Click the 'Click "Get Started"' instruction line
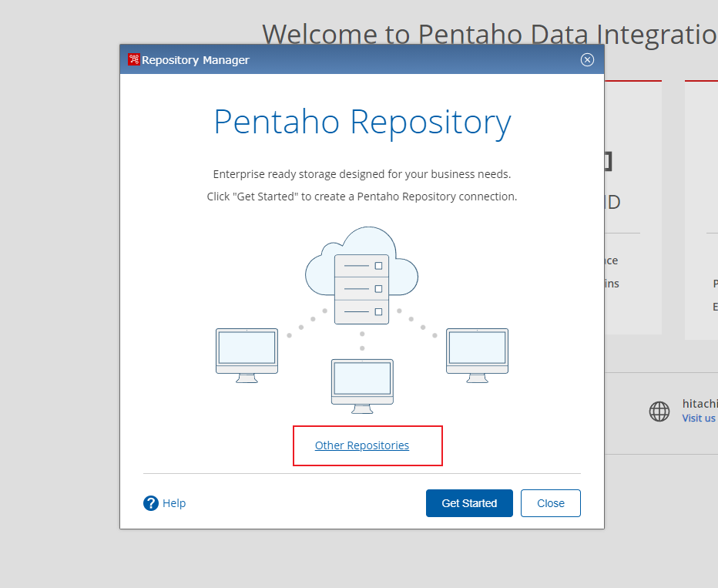 point(362,197)
